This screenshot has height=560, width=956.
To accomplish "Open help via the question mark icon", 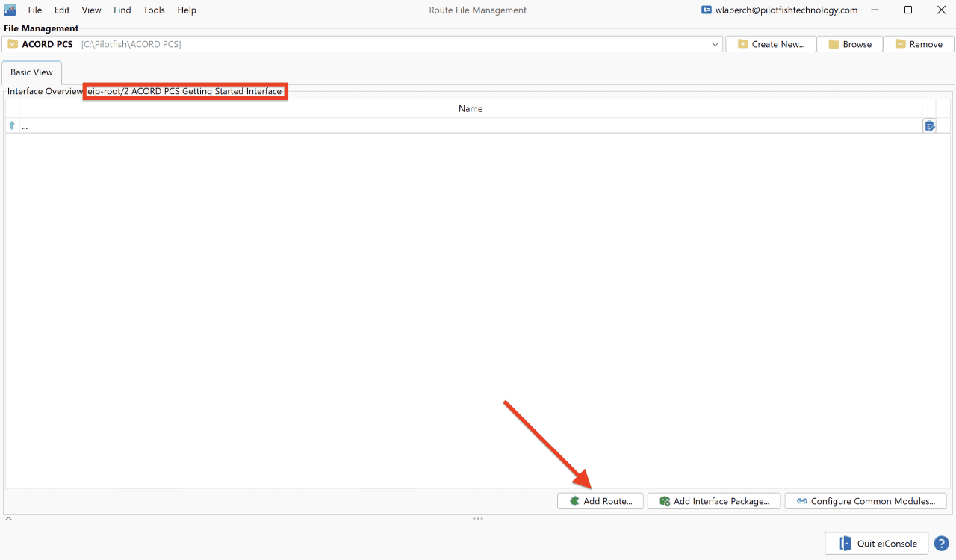I will pos(941,543).
